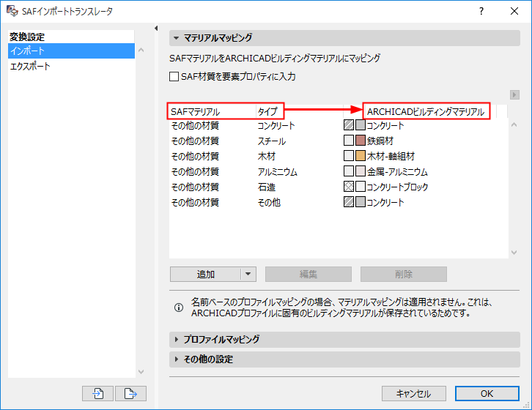Click the キャンセル button
The image size is (532, 410).
413,393
